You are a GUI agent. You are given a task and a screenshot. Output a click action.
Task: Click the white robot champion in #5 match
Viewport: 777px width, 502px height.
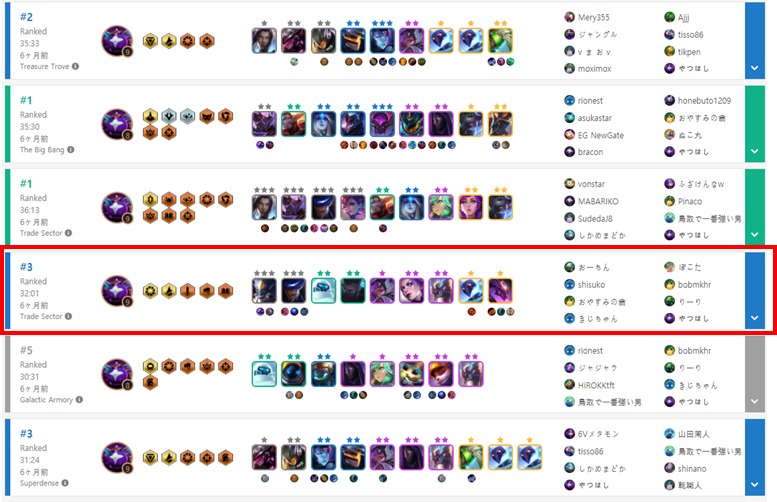(x=264, y=374)
